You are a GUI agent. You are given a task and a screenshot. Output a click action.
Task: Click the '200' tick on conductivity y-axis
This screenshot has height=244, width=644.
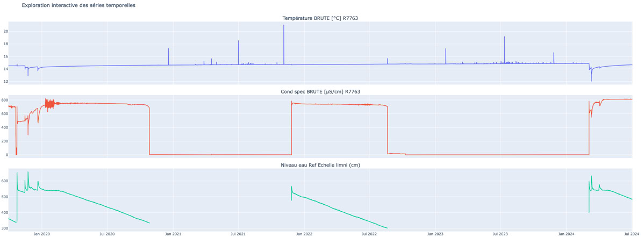pos(4,141)
